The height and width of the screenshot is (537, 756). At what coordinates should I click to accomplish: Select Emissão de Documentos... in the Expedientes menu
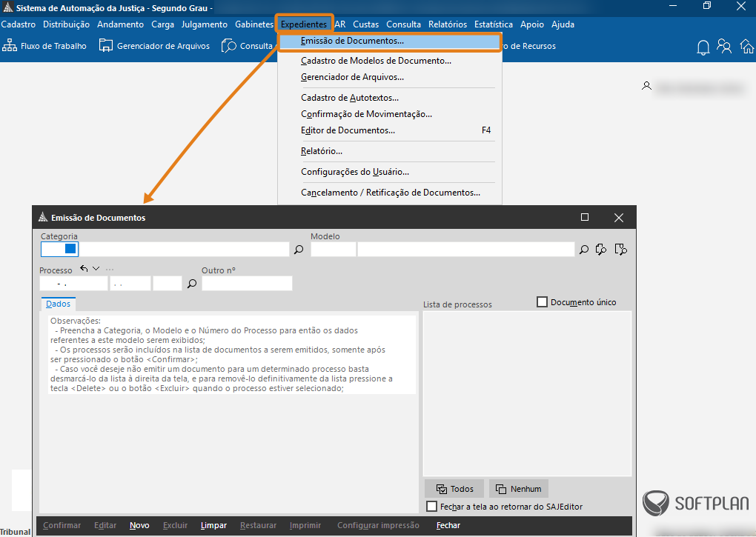(390, 41)
